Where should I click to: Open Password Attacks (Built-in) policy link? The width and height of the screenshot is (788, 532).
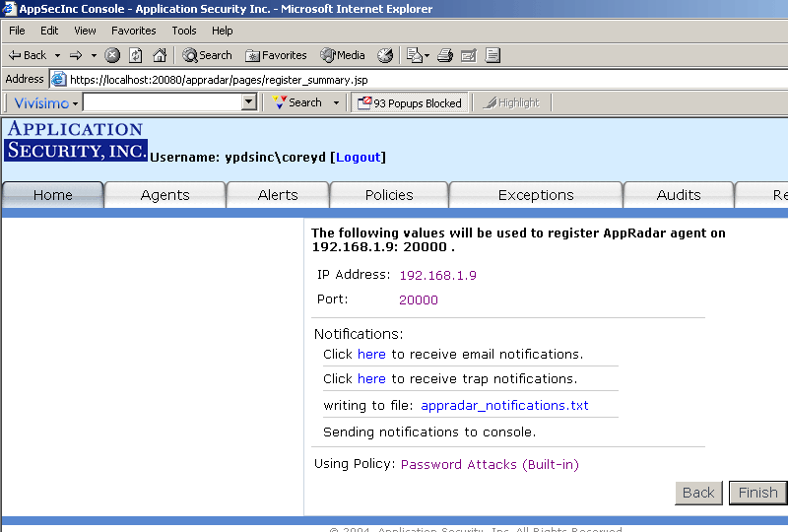tap(490, 464)
